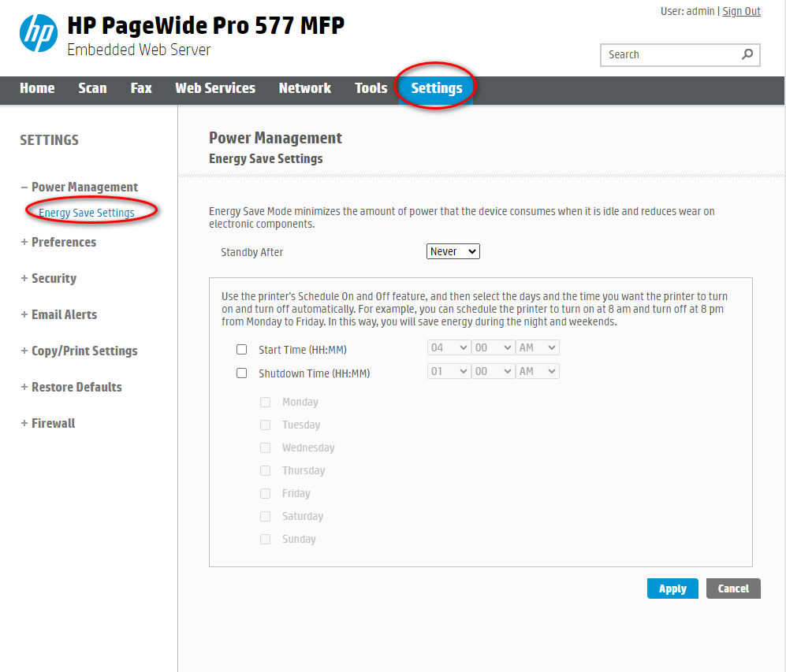Open the Standby After dropdown
This screenshot has width=786, height=672.
(453, 251)
